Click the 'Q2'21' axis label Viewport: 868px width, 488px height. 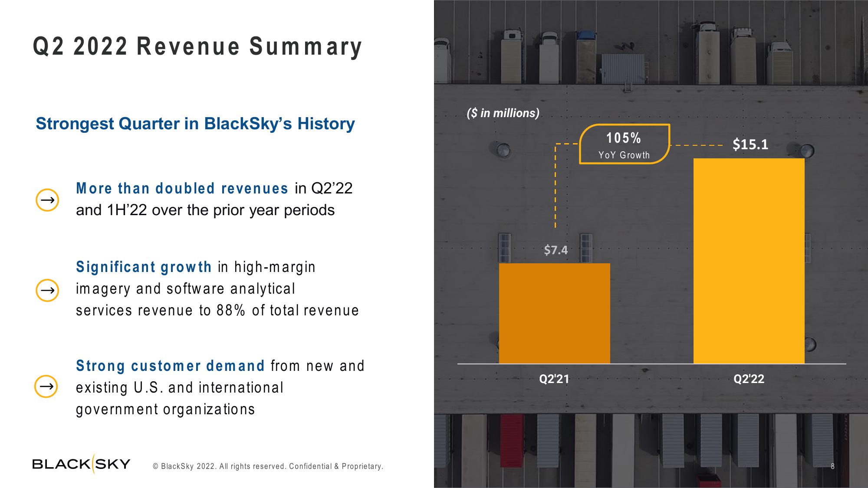pos(554,379)
